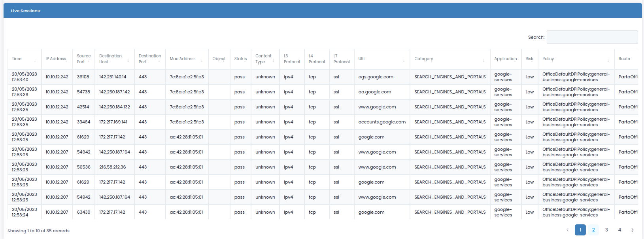Sort by Destination Host column arrow
The image size is (644, 239).
pos(128,61)
